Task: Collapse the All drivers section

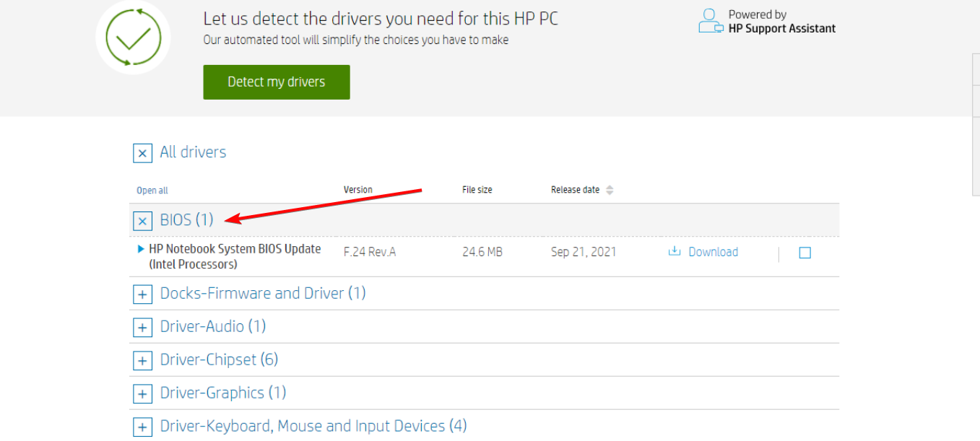Action: [x=142, y=153]
